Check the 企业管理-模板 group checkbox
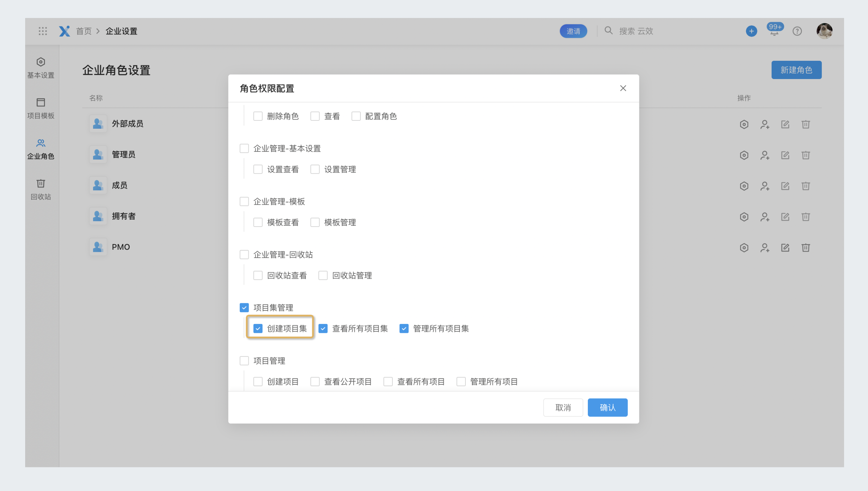 (x=244, y=201)
